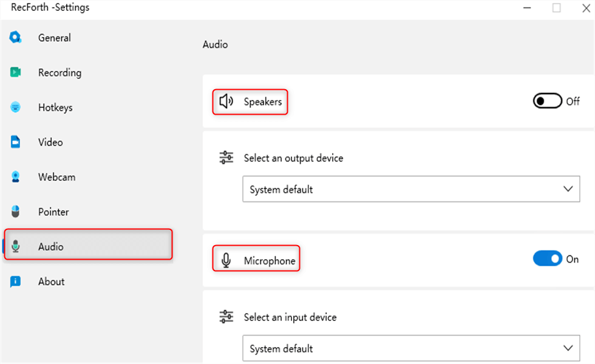Click the 'Off' label beside Speakers switch
The height and width of the screenshot is (364, 595).
[x=573, y=101]
